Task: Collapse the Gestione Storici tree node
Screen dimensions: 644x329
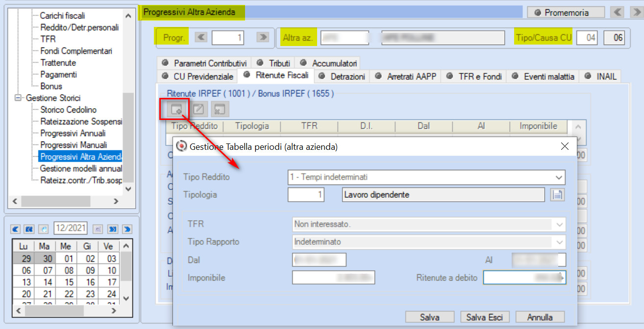Action: pyautogui.click(x=19, y=98)
